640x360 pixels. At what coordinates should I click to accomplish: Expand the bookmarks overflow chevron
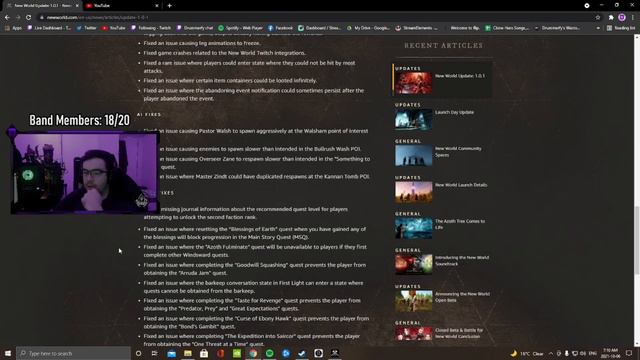[x=598, y=28]
